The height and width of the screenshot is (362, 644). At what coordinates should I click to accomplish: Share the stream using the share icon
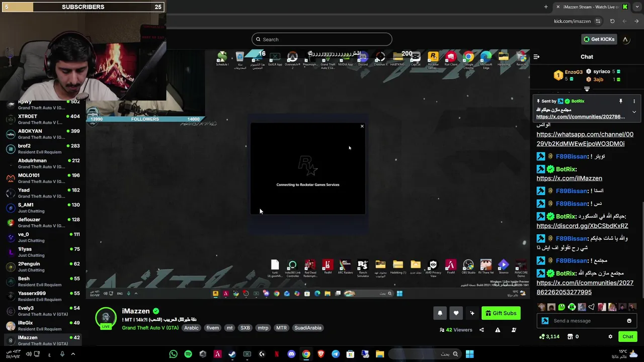[481, 330]
